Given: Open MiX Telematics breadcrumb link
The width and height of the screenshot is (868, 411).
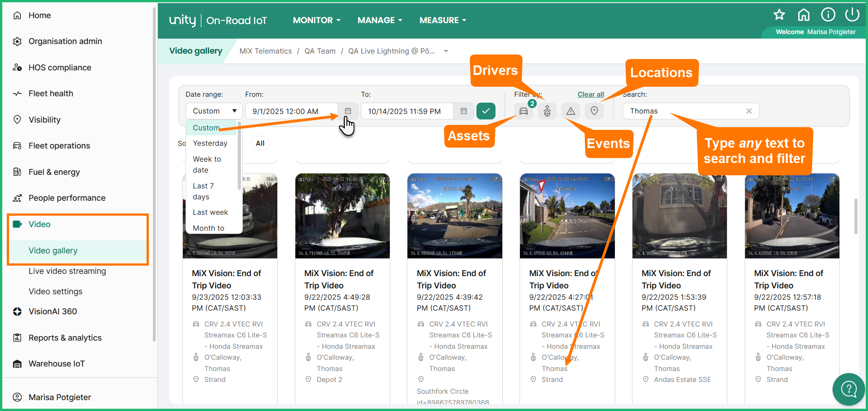Looking at the screenshot, I should pos(266,51).
